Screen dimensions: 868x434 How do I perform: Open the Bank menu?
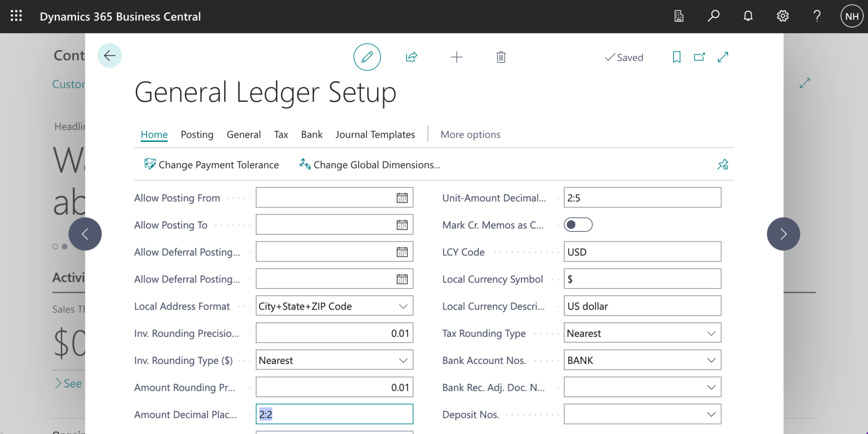[312, 134]
